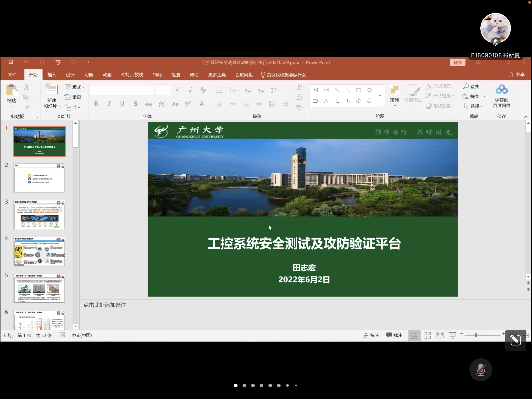
Task: Open the Layout 版式 dropdown
Action: click(75, 87)
